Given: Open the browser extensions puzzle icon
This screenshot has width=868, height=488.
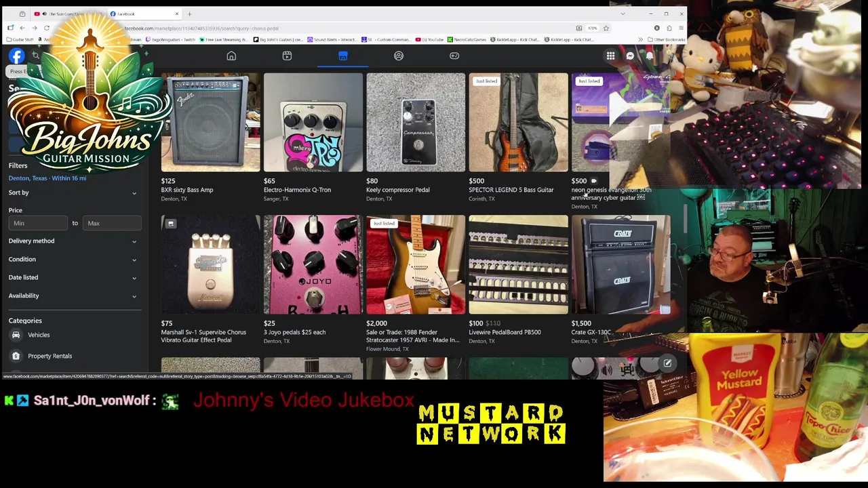Looking at the screenshot, I should pos(669,28).
